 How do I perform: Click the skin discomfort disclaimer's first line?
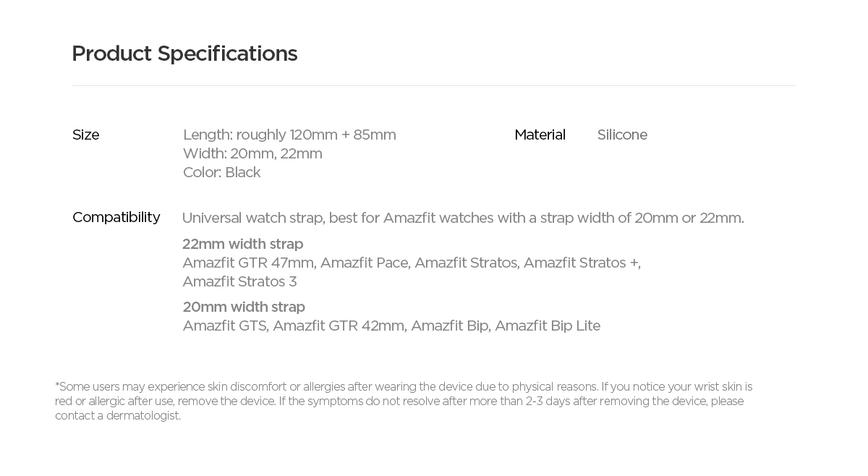click(404, 387)
